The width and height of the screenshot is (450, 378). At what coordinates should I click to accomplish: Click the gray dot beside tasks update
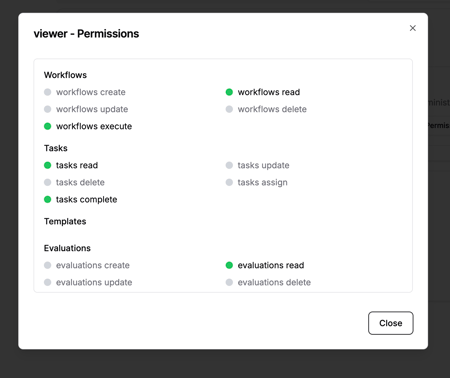pyautogui.click(x=229, y=165)
